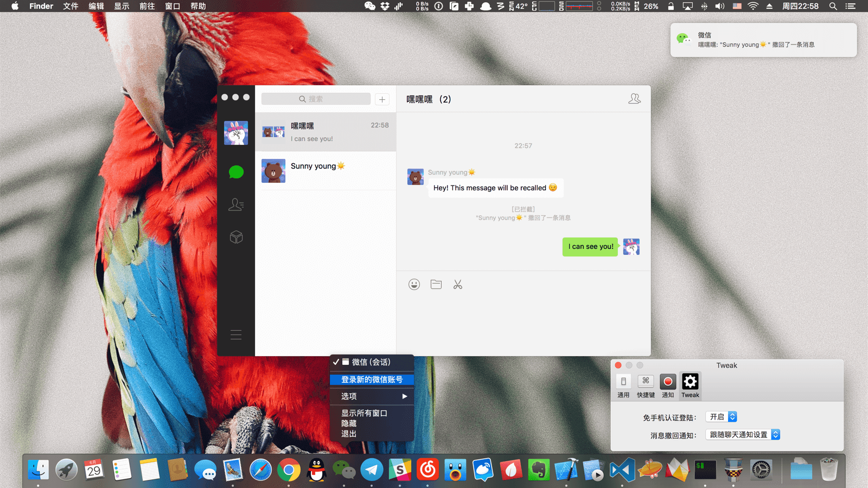Select the 快捷键 shortcuts icon in Tweak window
This screenshot has height=488, width=868.
[x=646, y=384]
